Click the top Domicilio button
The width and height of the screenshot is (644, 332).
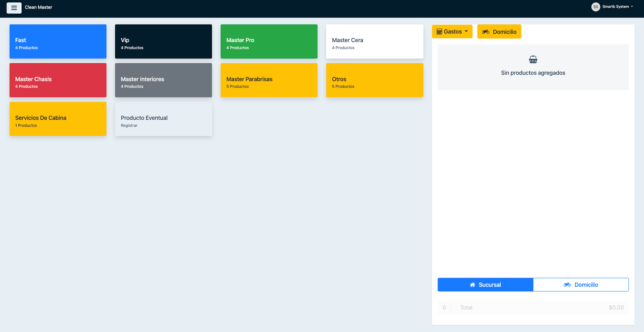pos(499,32)
